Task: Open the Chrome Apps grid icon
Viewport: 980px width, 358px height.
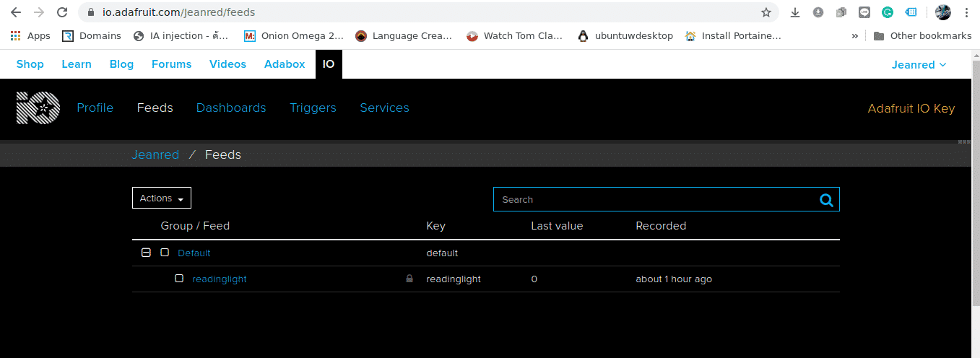Action: (x=15, y=35)
